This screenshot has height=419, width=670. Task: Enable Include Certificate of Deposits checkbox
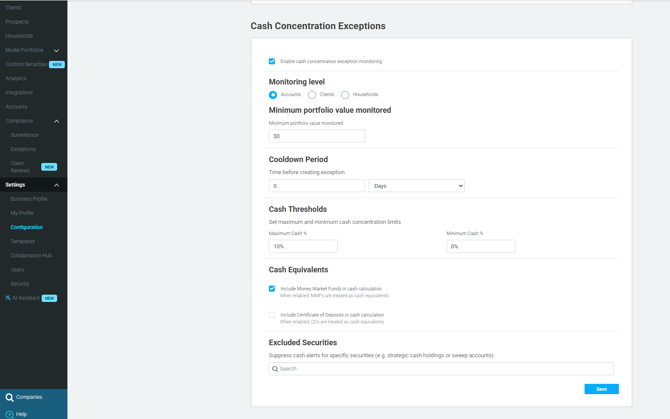[x=272, y=315]
